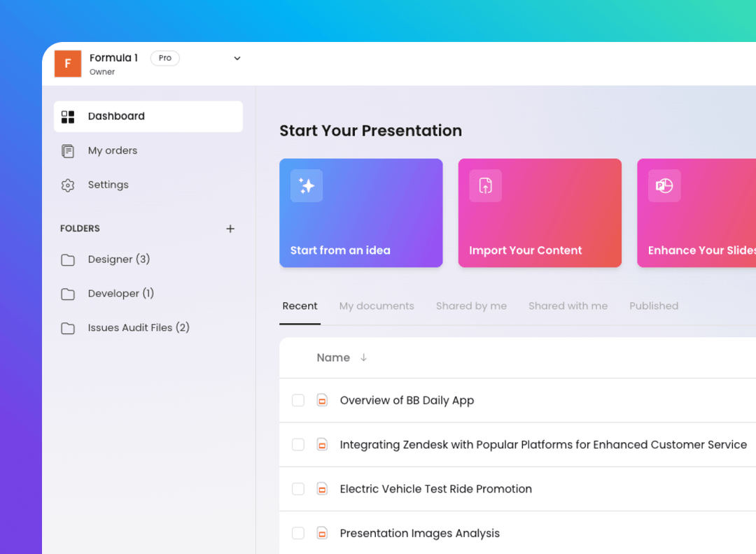Open the Published tab
This screenshot has height=554, width=756.
point(654,306)
